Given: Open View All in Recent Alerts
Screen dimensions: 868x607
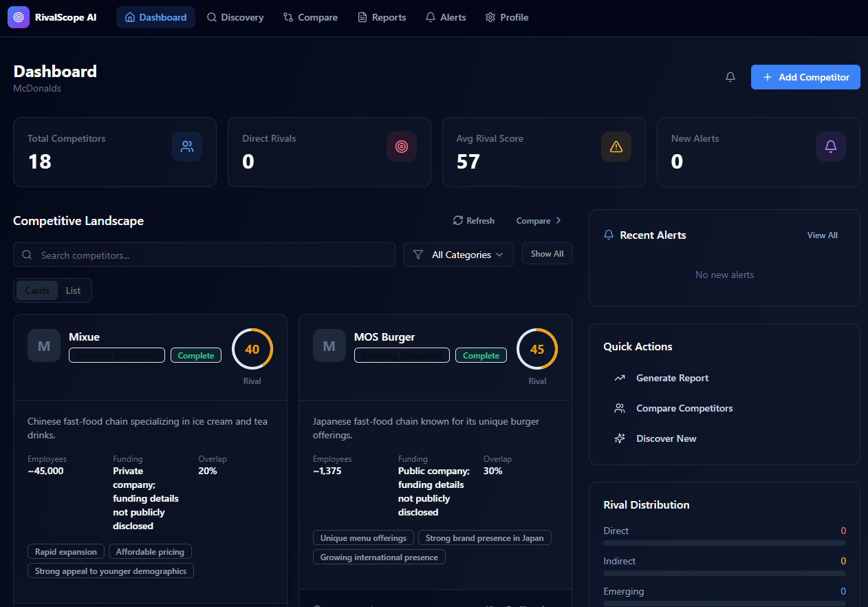Looking at the screenshot, I should tap(823, 235).
